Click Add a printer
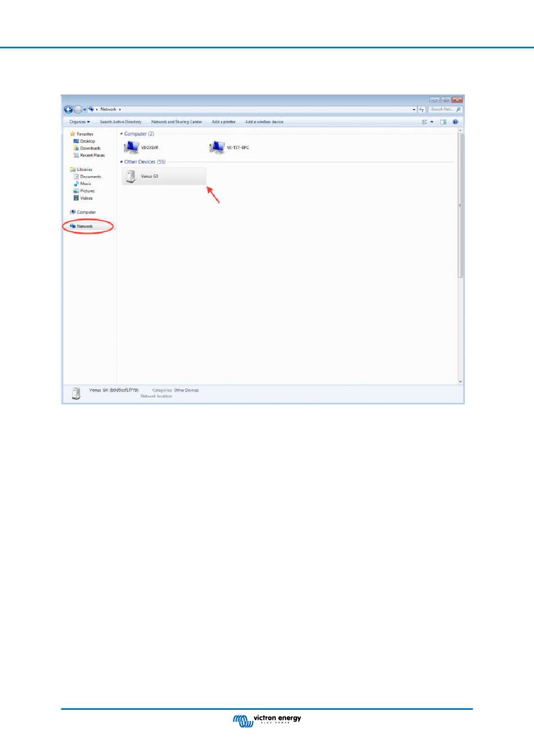The image size is (534, 756). tap(224, 122)
